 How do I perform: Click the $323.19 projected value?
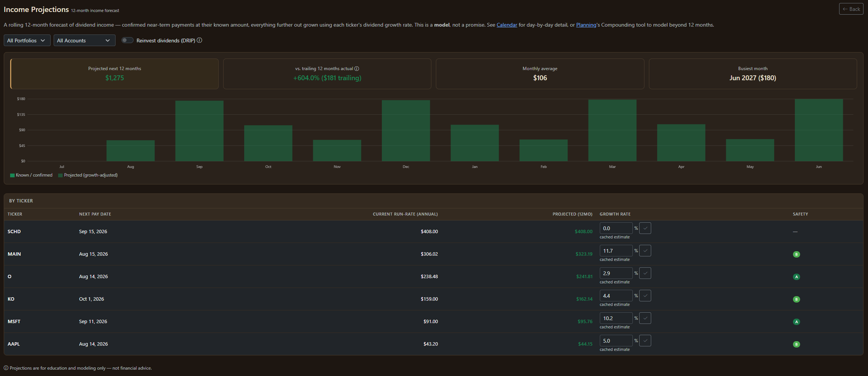584,254
